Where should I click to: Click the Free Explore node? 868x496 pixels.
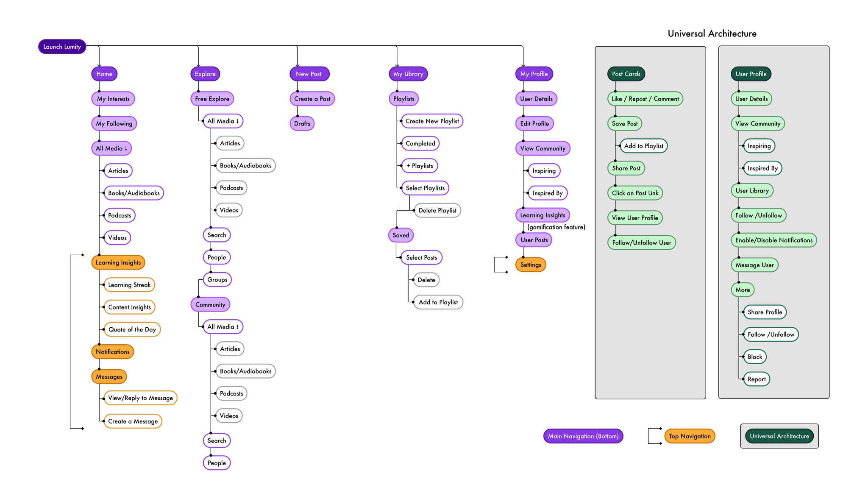[212, 99]
